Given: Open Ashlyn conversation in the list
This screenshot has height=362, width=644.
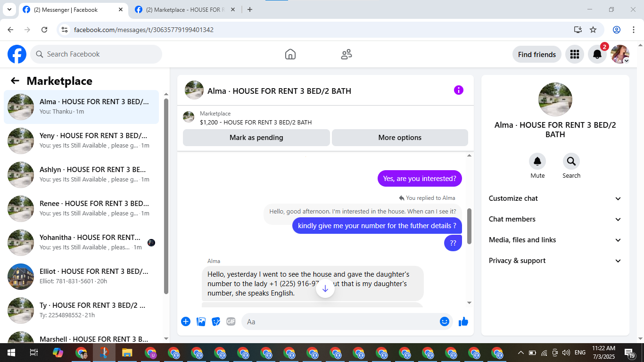Looking at the screenshot, I should coord(81,175).
